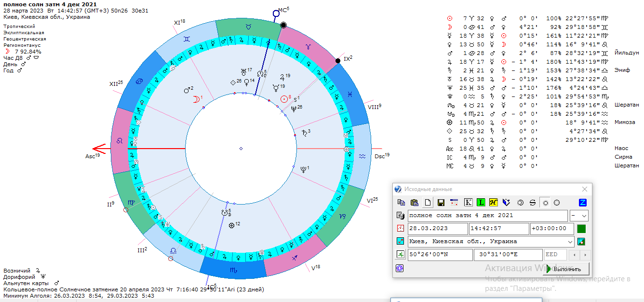The height and width of the screenshot is (302, 644).
Task: Create new chart with blank page icon
Action: 427,202
